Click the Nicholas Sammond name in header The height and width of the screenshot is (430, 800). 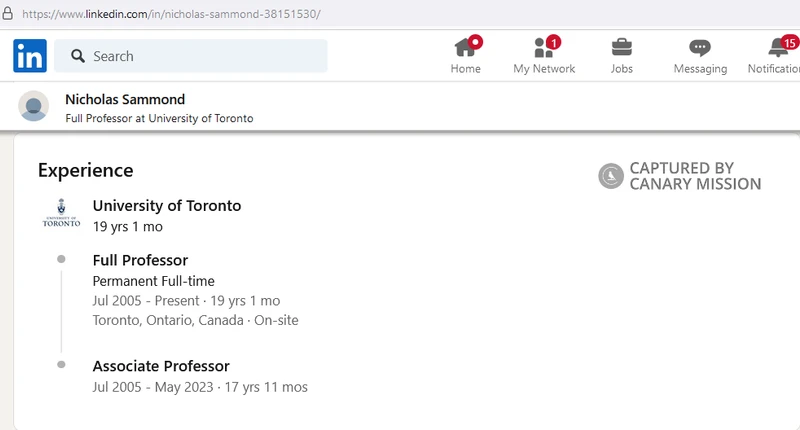(x=124, y=99)
